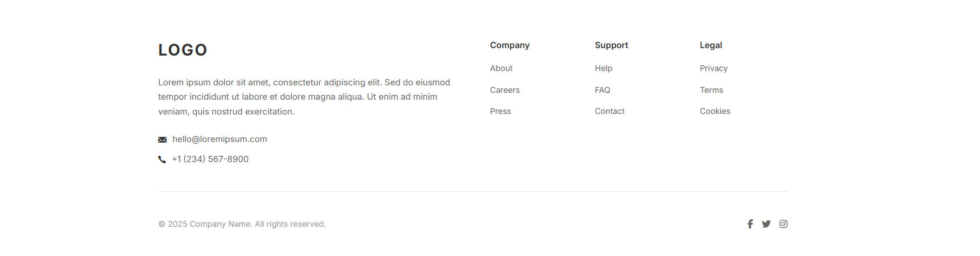Open the Cookies link
Image resolution: width=980 pixels, height=256 pixels.
tap(715, 111)
